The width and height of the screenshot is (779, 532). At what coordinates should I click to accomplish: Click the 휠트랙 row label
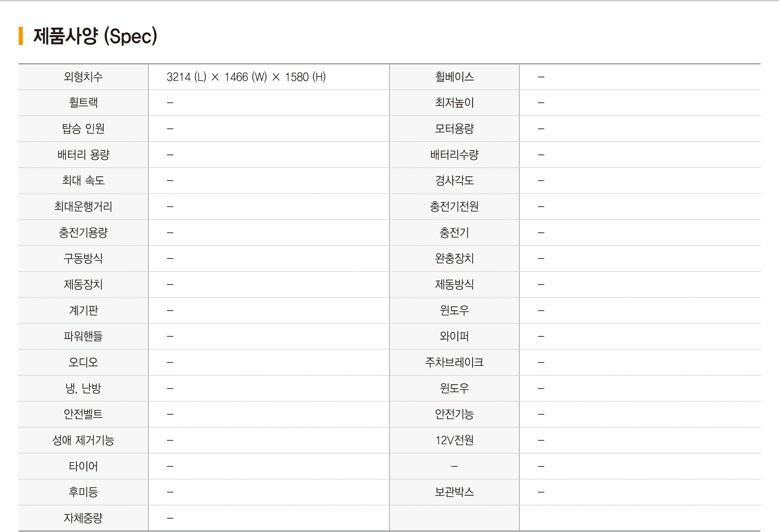point(83,103)
